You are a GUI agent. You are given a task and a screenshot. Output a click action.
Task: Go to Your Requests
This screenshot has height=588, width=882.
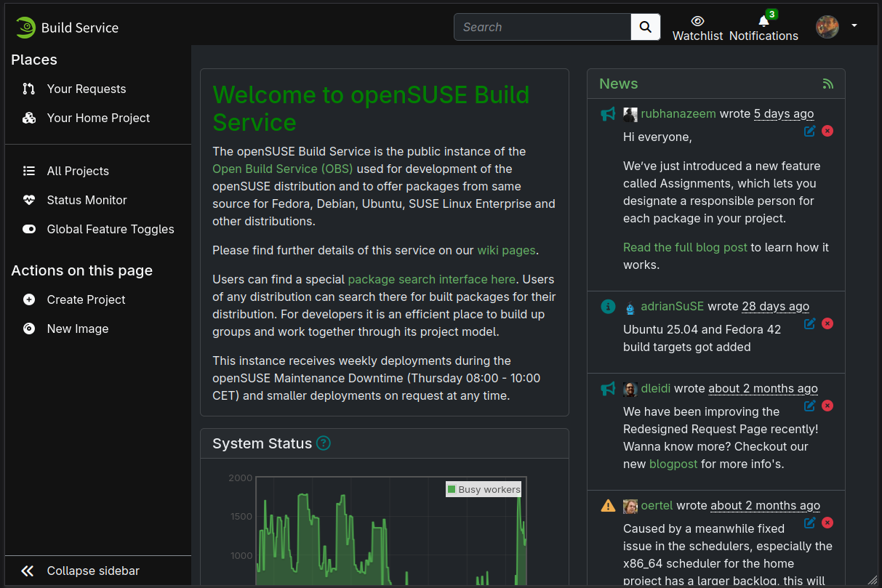[86, 89]
